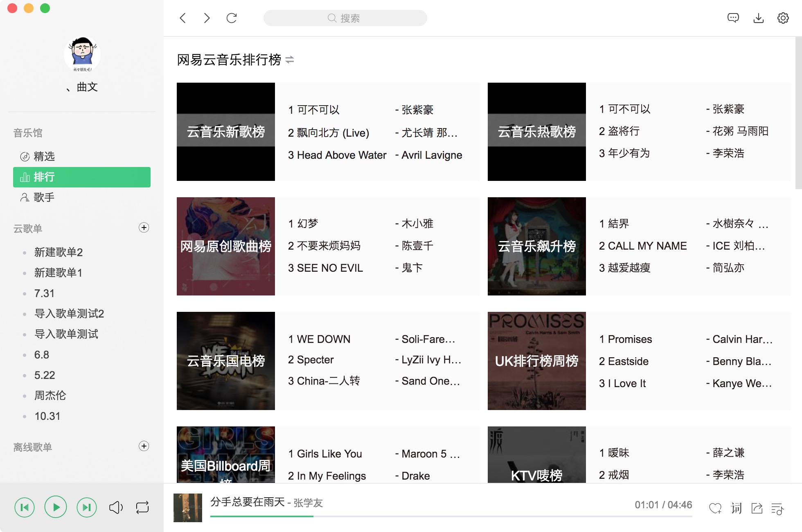Open the play queue list icon
This screenshot has width=802, height=532.
point(777,509)
